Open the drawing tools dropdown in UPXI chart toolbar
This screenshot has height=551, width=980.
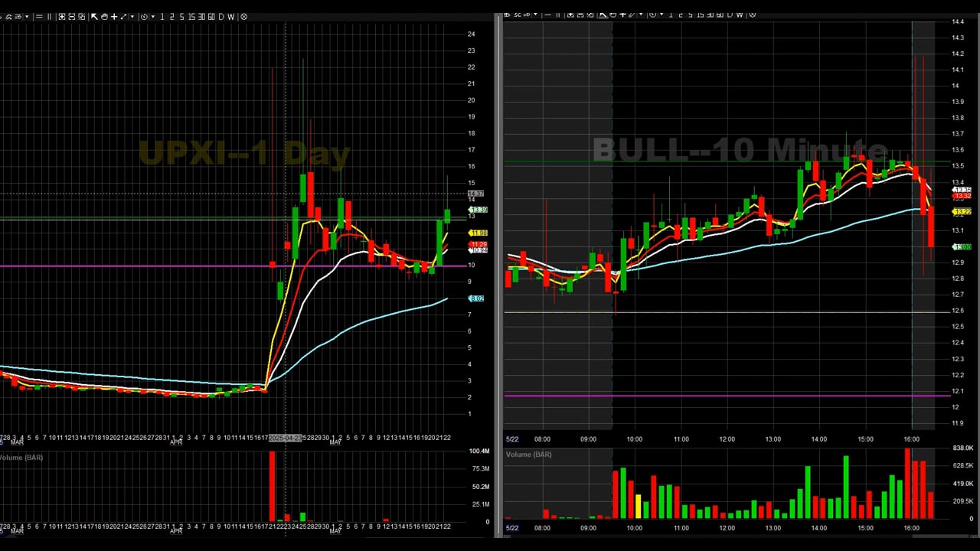pos(132,17)
